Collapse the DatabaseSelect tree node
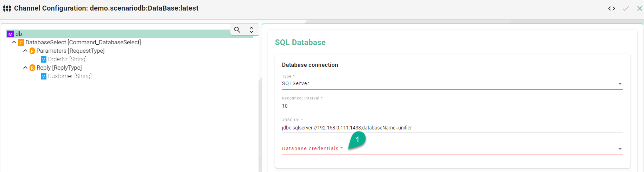The width and height of the screenshot is (644, 172). point(14,42)
